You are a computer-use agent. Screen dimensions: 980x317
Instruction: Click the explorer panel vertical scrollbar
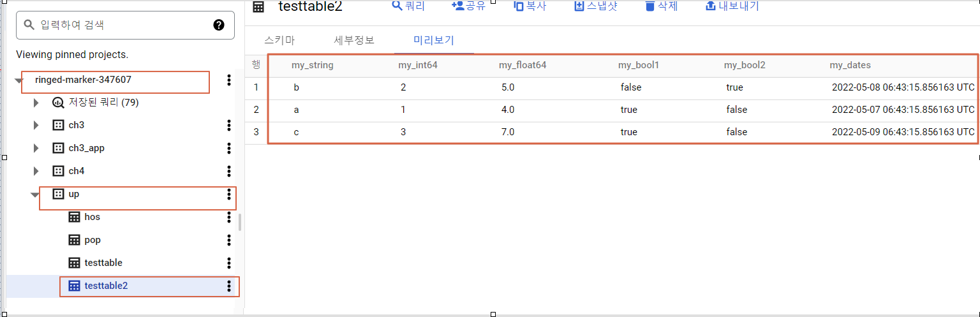point(240,222)
